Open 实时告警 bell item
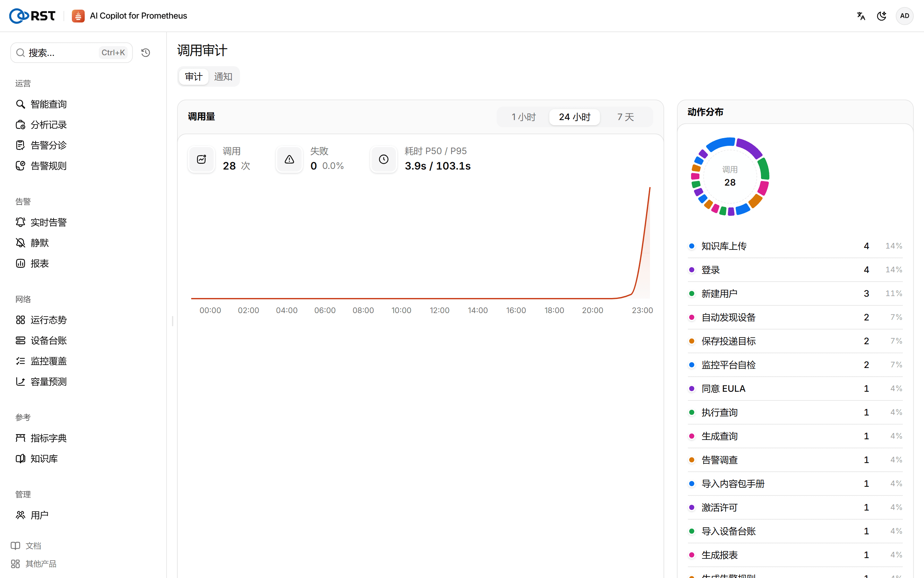The image size is (924, 578). (x=41, y=222)
